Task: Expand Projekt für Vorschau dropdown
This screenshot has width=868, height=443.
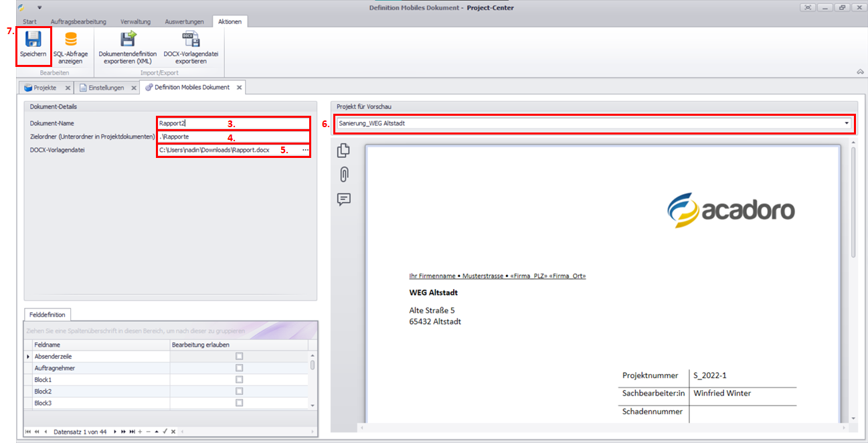Action: click(847, 123)
